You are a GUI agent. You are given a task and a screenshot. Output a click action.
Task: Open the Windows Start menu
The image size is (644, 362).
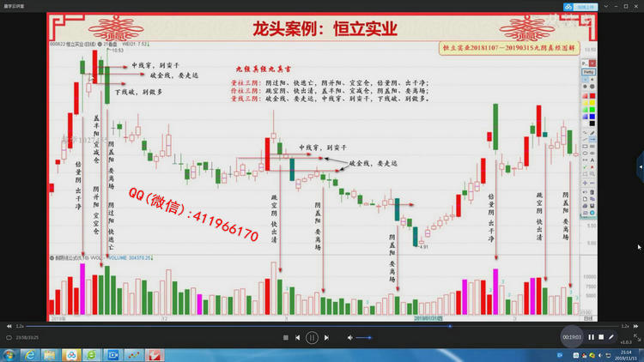tap(9, 354)
